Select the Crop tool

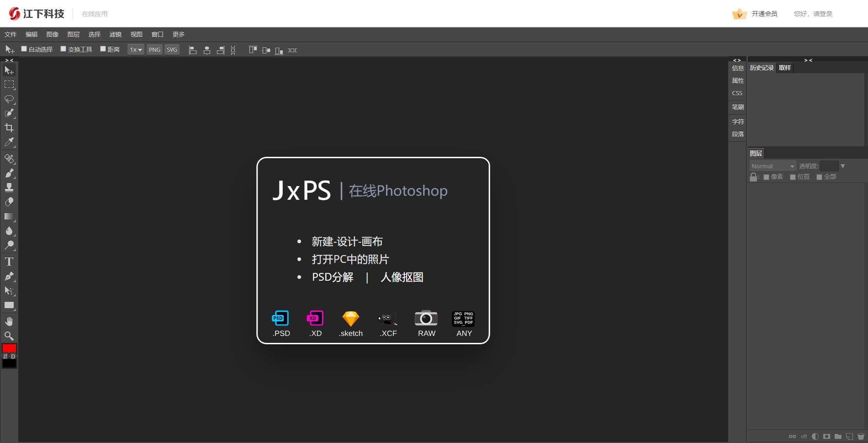pos(9,128)
